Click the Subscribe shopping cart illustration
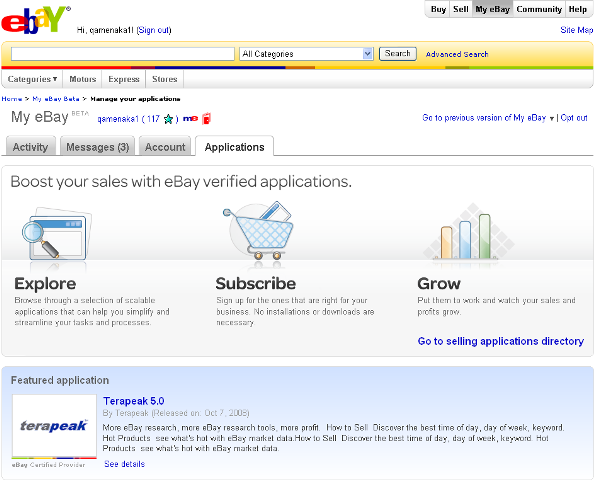This screenshot has width=597, height=480. (x=259, y=230)
